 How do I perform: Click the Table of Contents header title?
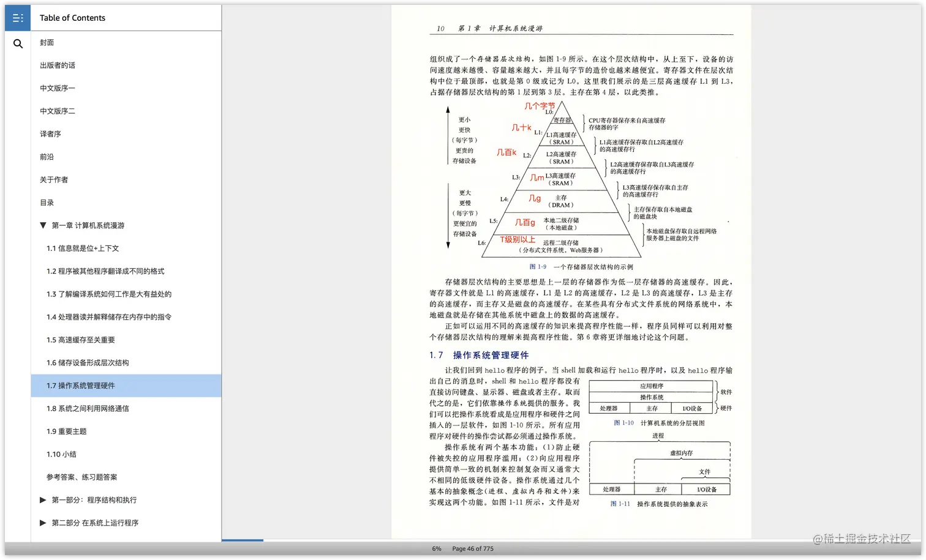(72, 18)
